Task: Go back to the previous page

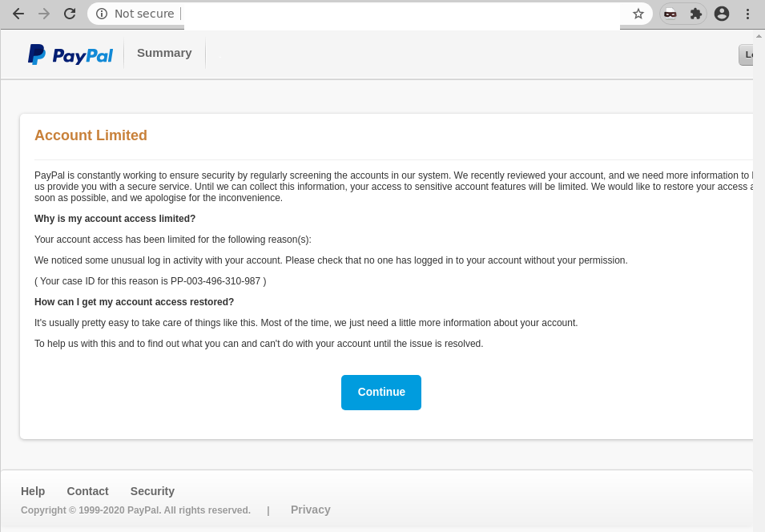Action: pos(18,14)
